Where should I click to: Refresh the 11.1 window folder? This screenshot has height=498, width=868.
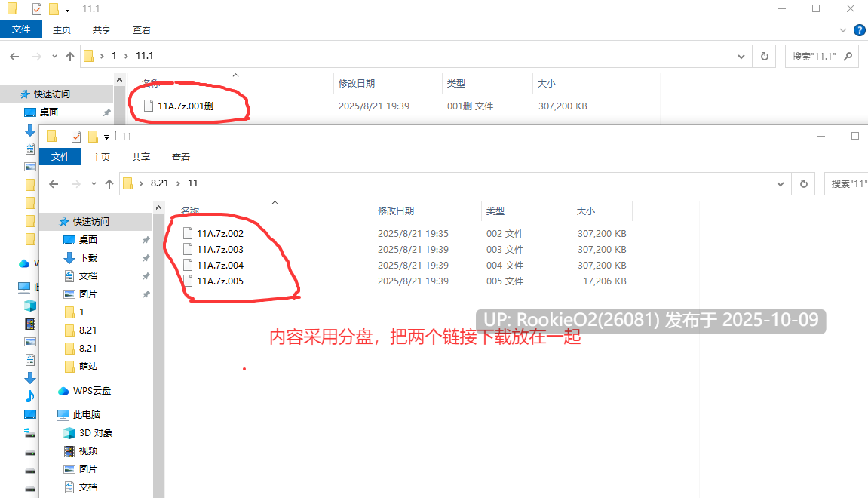[x=765, y=56]
